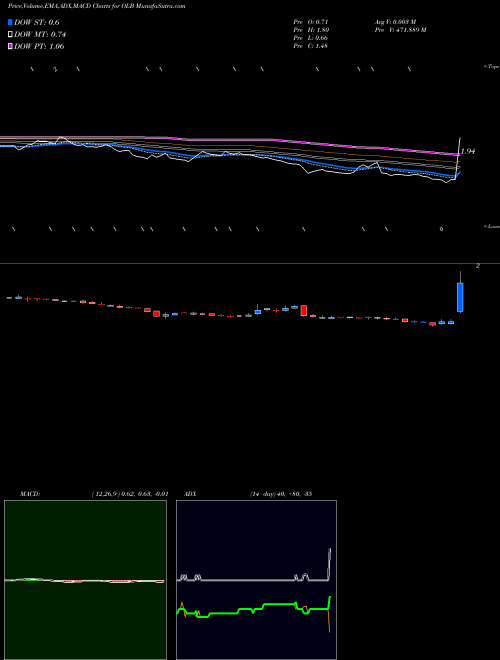Click the 'Pre V: 471.889 M' volume text

click(400, 30)
